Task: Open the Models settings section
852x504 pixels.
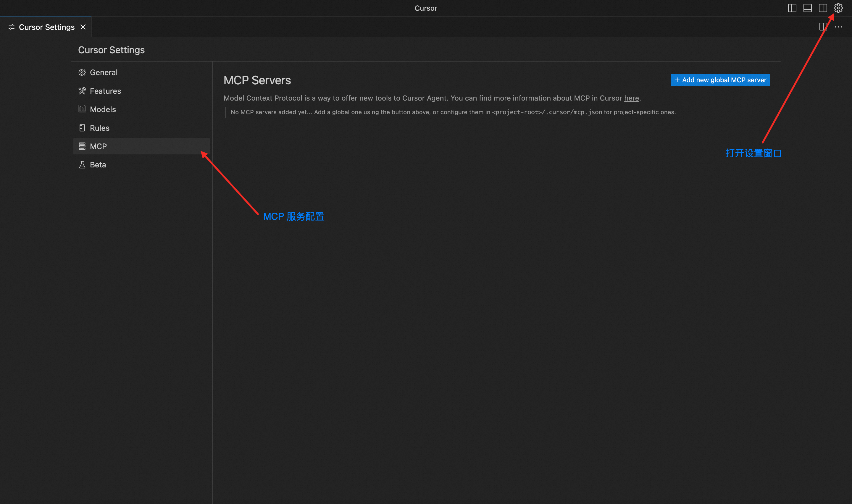Action: point(142,109)
